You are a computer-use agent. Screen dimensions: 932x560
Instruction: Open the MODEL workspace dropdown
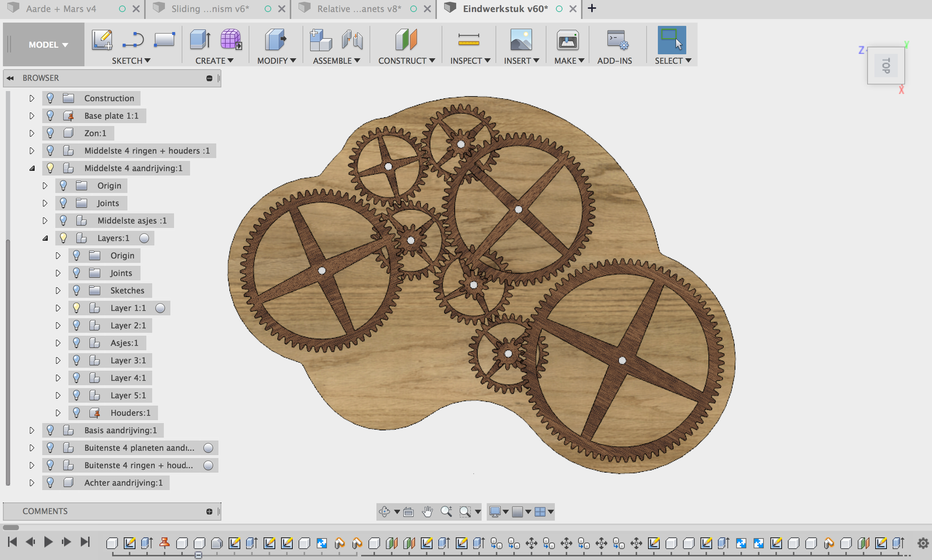(x=48, y=45)
